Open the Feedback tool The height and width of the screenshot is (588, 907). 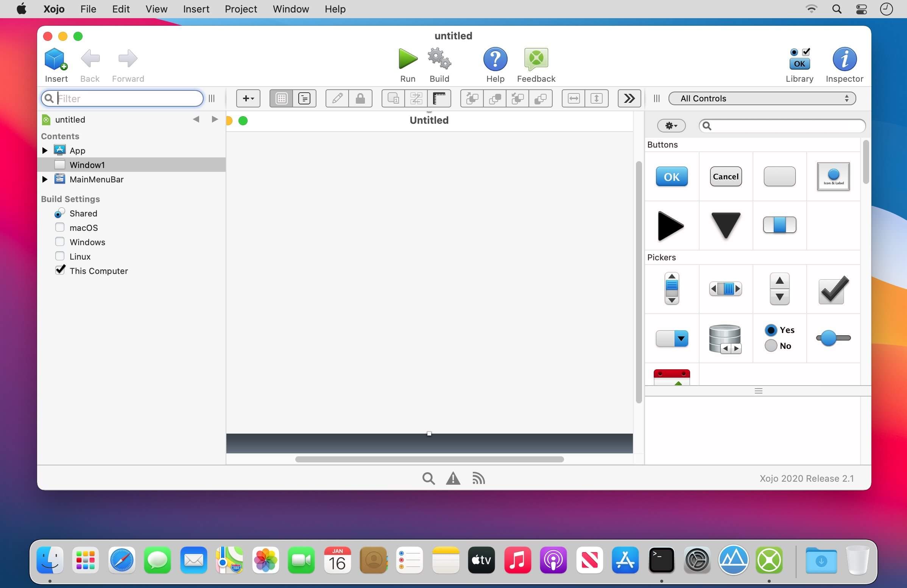[536, 59]
